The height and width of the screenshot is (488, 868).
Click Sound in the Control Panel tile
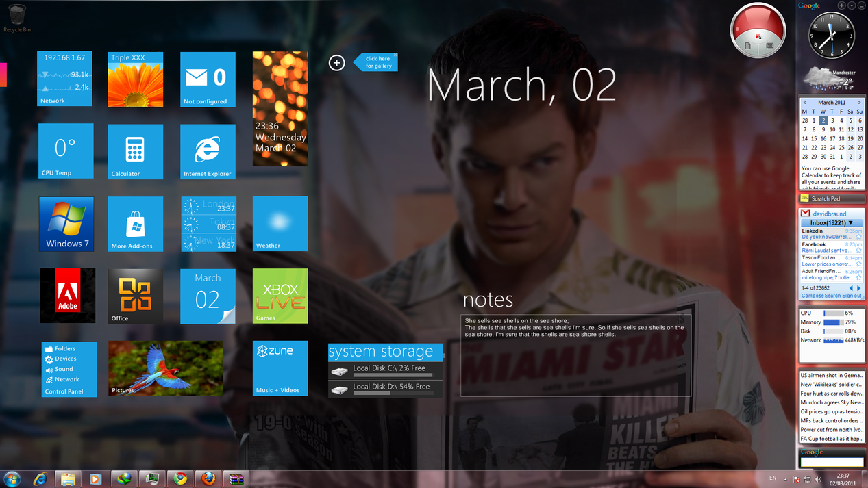click(59, 369)
